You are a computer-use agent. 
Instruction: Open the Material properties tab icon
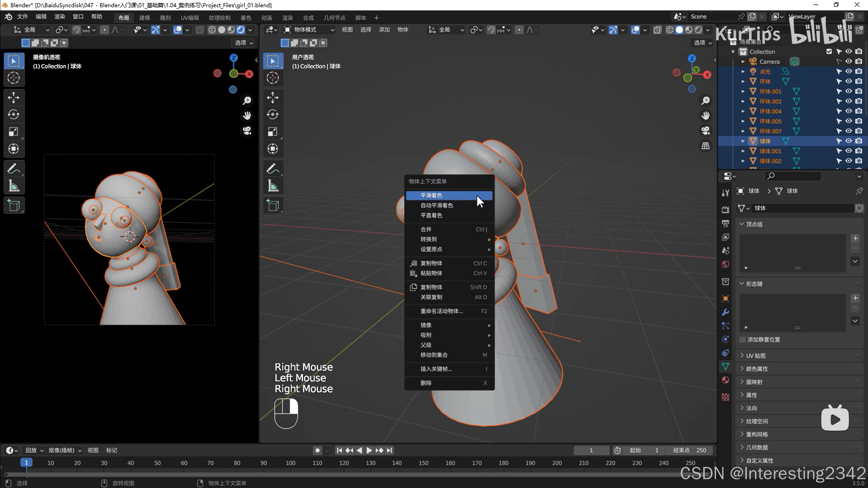tap(725, 380)
